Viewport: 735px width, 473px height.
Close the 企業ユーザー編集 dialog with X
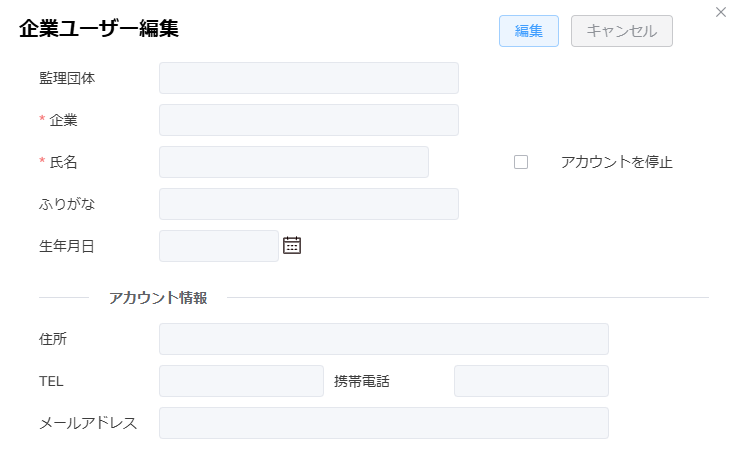[x=721, y=12]
